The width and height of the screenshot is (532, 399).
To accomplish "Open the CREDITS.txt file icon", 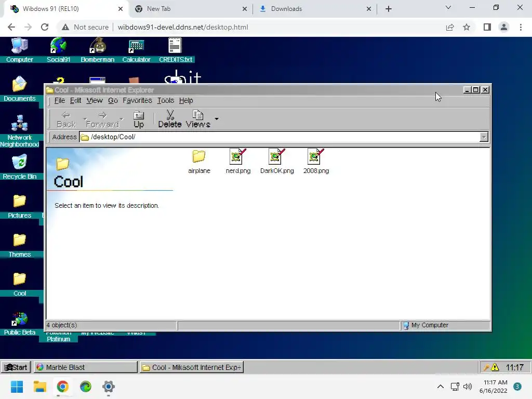I will 176,49.
